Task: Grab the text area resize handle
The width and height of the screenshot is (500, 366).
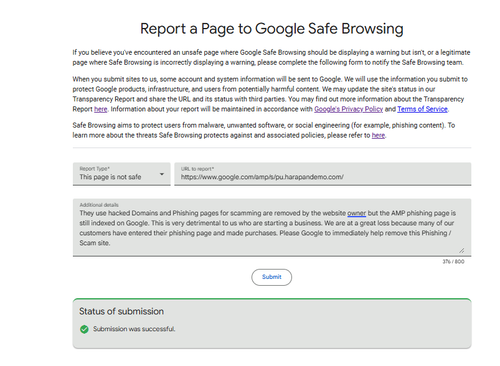Action: coord(461,250)
